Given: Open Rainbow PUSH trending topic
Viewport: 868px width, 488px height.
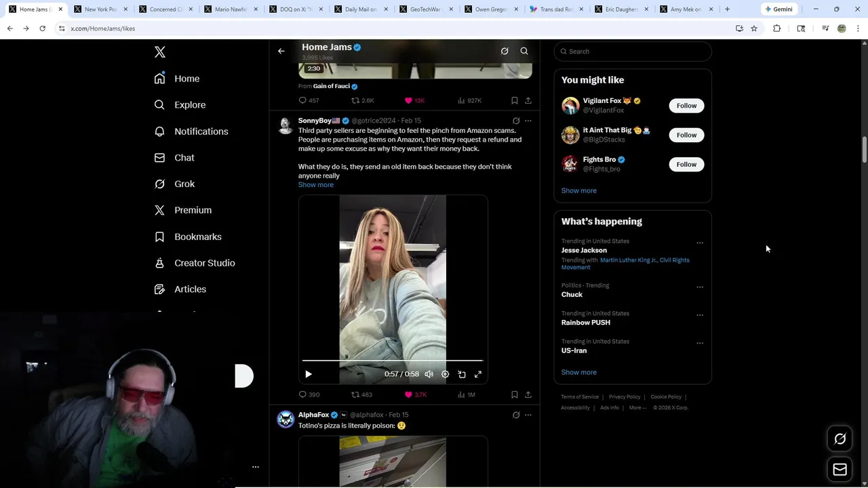Looking at the screenshot, I should pyautogui.click(x=586, y=323).
